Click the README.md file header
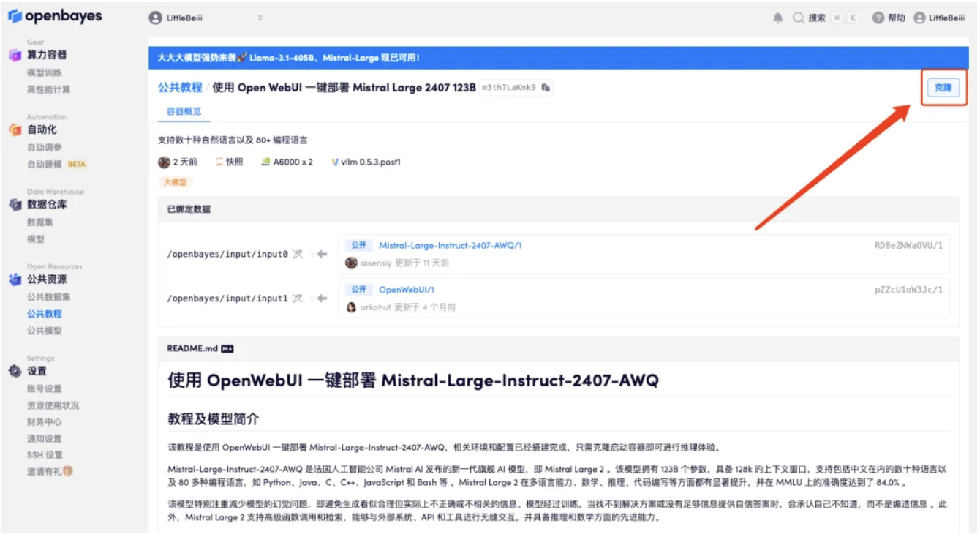The image size is (980, 537). 559,348
